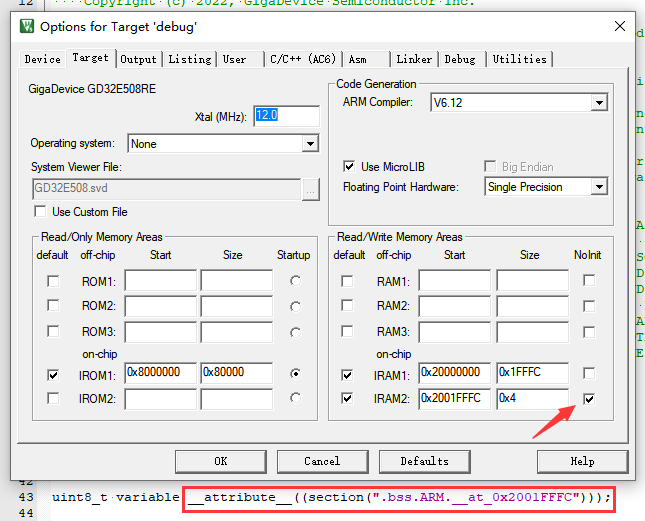Click the IRAM2 Start address field
This screenshot has height=521, width=645.
click(x=454, y=398)
